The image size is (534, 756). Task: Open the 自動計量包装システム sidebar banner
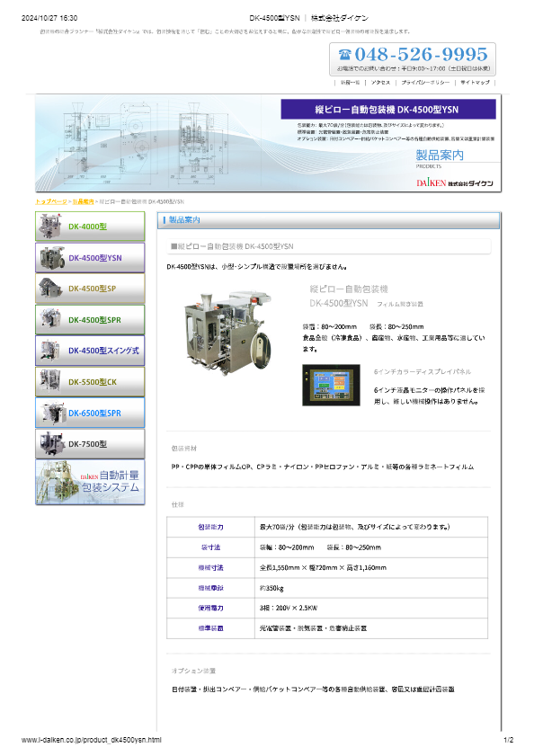90,482
